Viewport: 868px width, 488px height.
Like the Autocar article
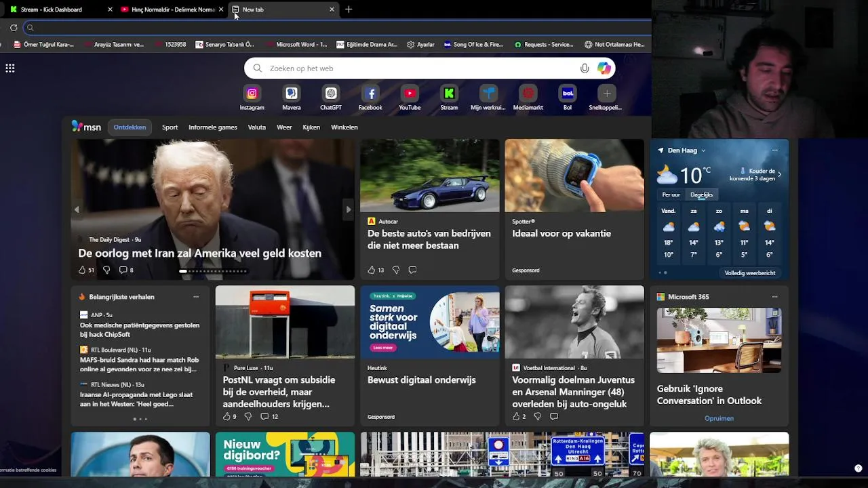371,270
